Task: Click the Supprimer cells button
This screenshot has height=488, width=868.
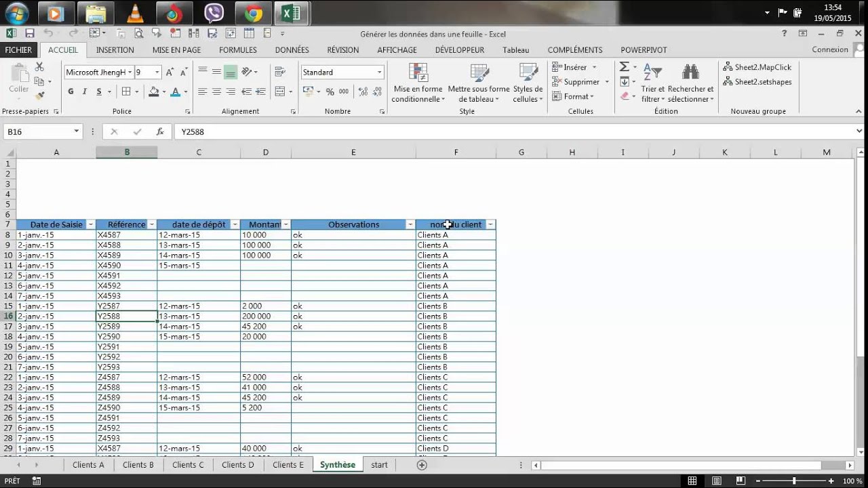Action: click(580, 81)
